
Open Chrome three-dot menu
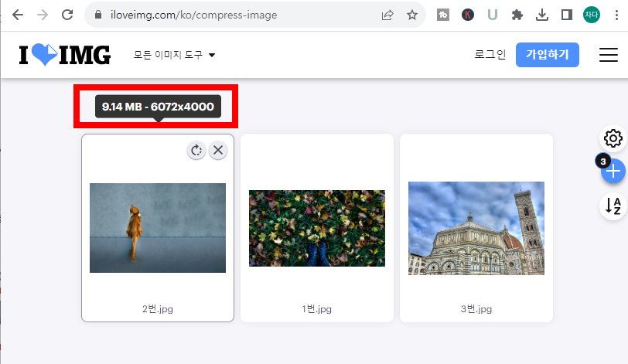tap(616, 15)
